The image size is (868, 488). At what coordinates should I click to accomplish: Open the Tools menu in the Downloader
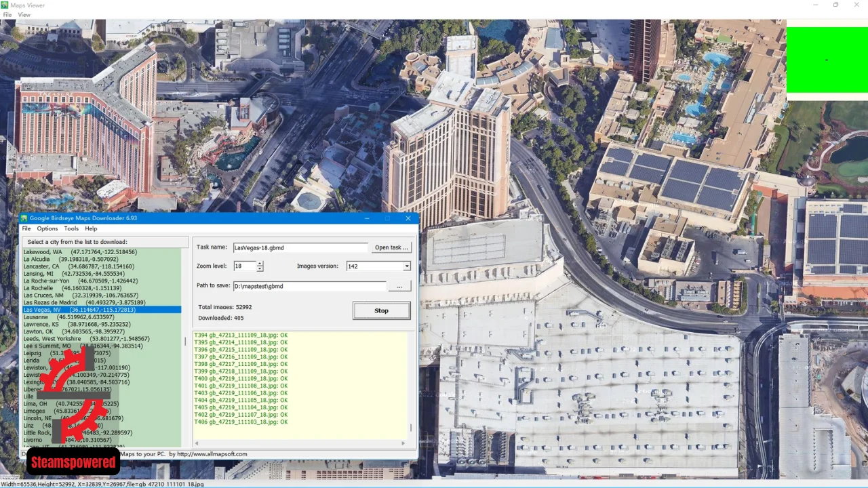click(x=71, y=228)
